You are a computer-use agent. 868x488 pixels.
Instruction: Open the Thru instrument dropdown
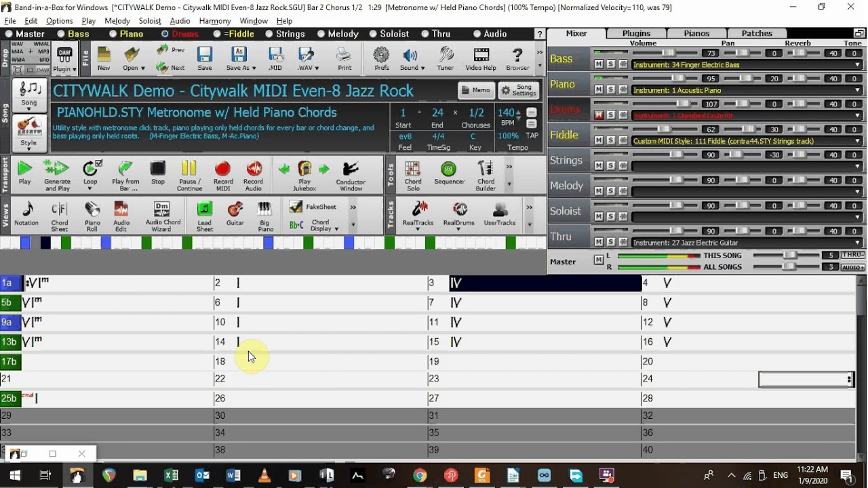[x=858, y=243]
